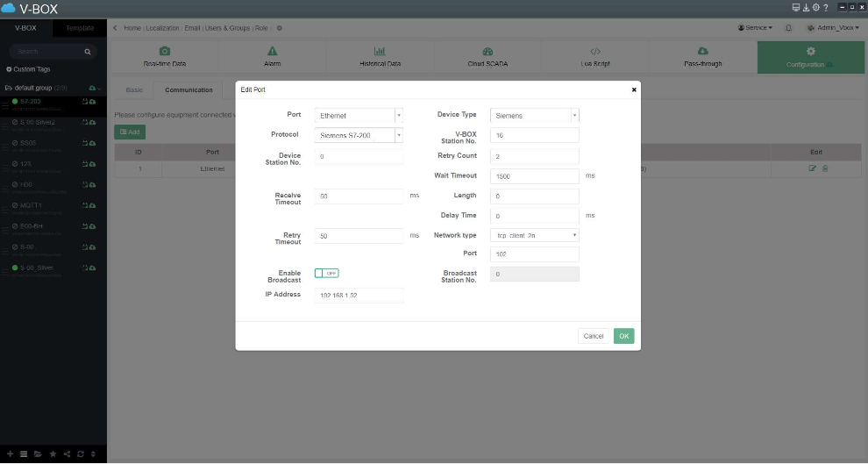This screenshot has width=868, height=464.
Task: Click the Cloud SCADA dashboard icon
Action: (x=487, y=52)
